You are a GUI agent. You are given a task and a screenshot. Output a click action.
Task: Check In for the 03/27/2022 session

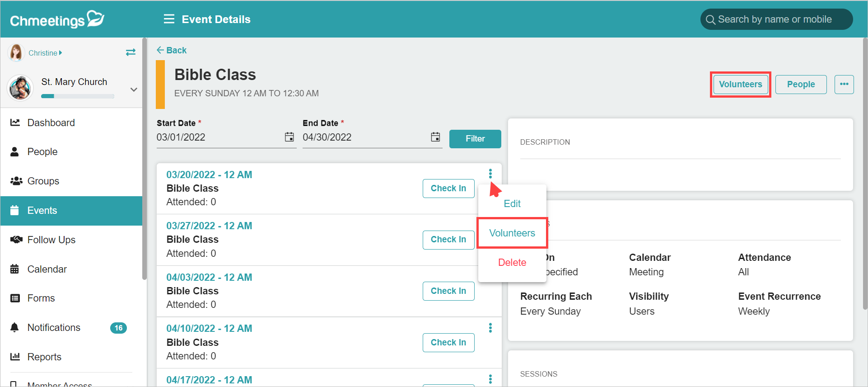pos(448,240)
